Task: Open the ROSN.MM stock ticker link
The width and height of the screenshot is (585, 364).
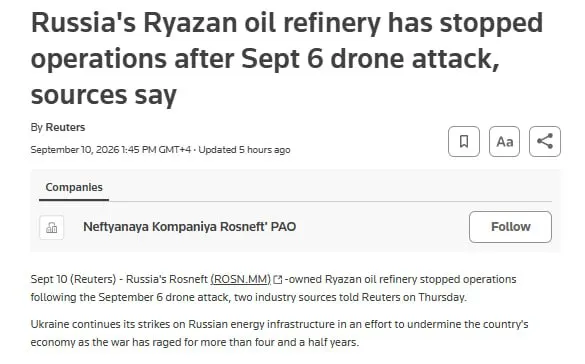Action: tap(241, 279)
